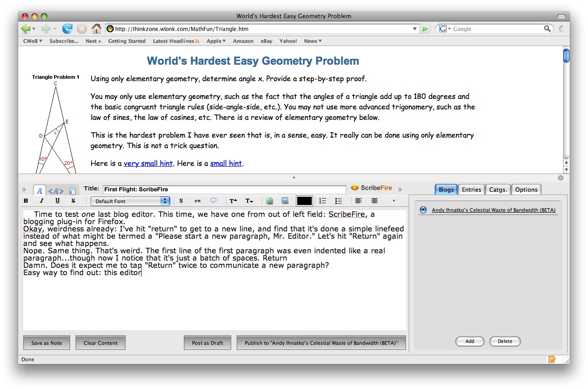Click the page vertical scrollbar thumb
Viewport: 588px width, 389px height.
[566, 55]
